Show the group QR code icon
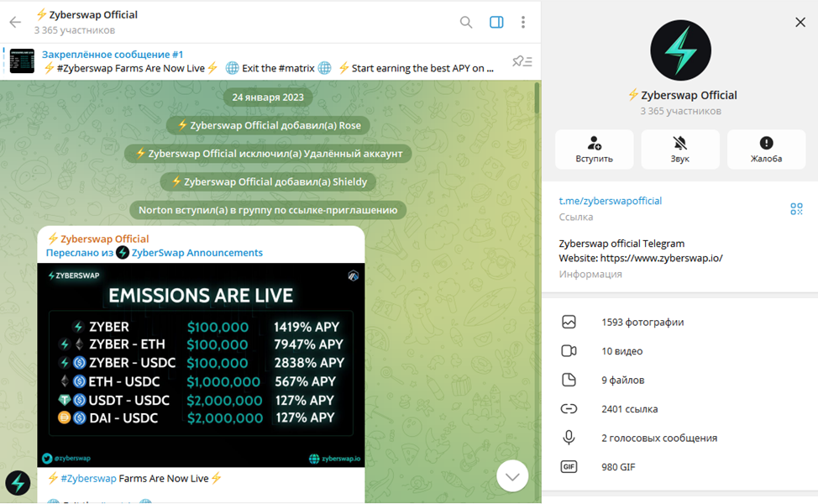 coord(796,208)
